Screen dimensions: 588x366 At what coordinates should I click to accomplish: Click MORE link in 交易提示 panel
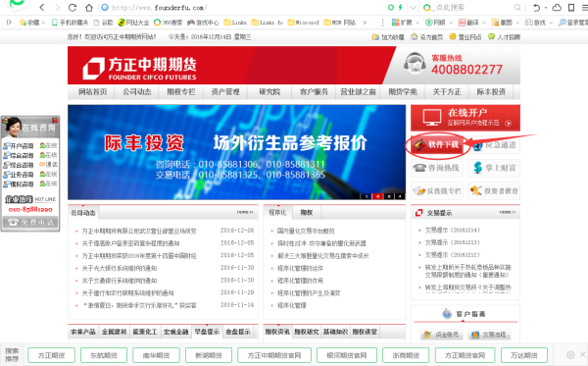pyautogui.click(x=508, y=213)
